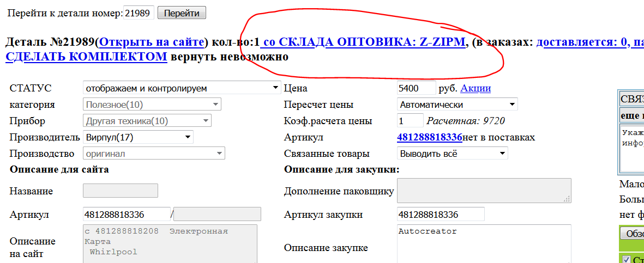
Task: Click the Цена field with 5400
Action: (416, 88)
